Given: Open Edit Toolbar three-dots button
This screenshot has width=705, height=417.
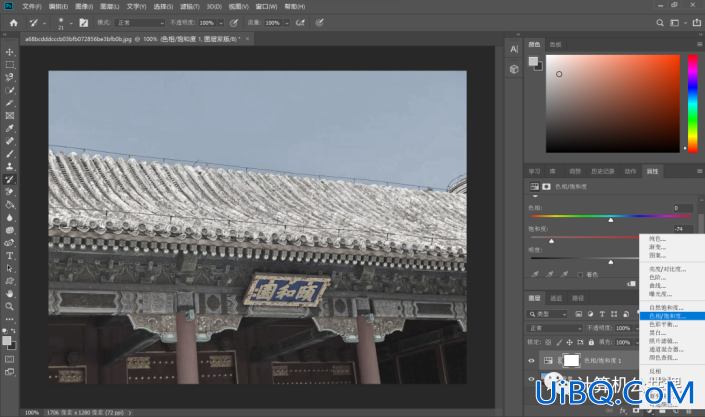Looking at the screenshot, I should pos(9,319).
